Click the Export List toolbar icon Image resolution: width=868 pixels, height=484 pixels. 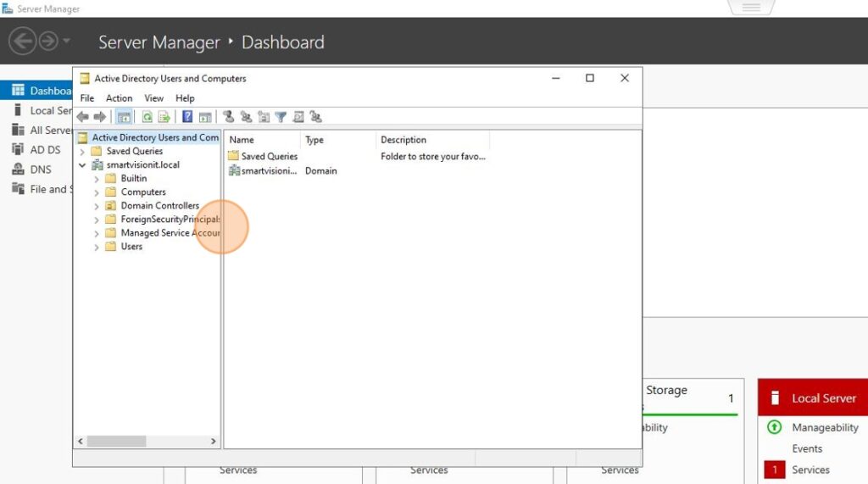[x=164, y=117]
